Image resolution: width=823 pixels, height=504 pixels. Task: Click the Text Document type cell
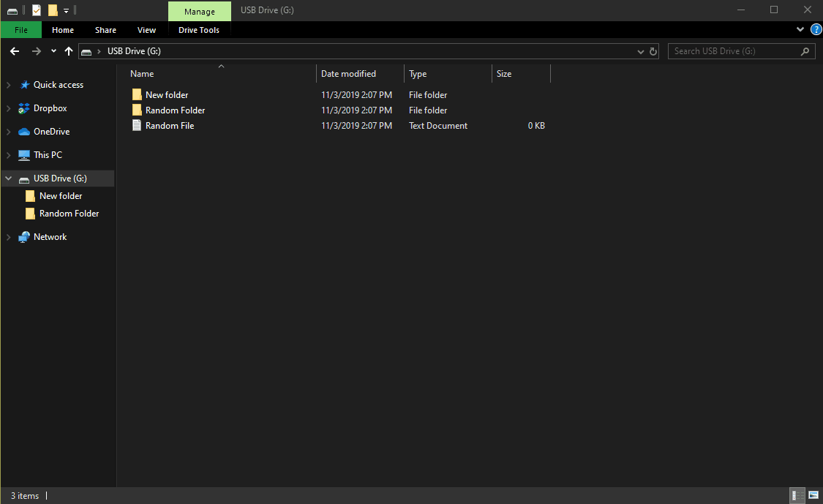pos(437,126)
